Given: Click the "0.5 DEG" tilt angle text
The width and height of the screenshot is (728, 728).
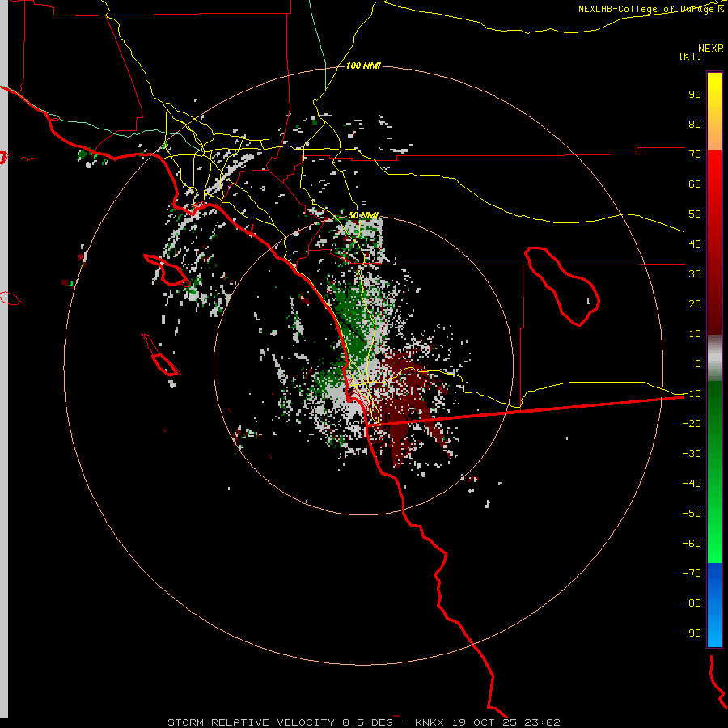Looking at the screenshot, I should coord(367,722).
